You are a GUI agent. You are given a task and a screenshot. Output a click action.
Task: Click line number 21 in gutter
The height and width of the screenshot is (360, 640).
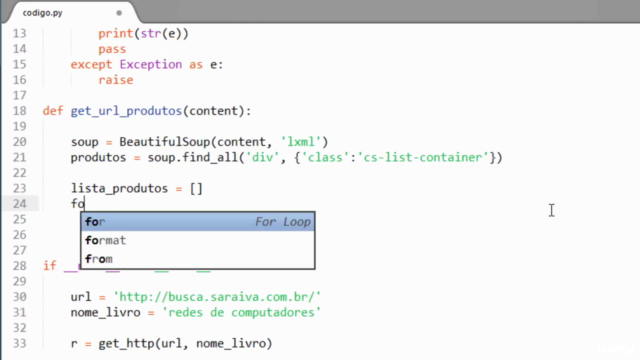(x=19, y=158)
